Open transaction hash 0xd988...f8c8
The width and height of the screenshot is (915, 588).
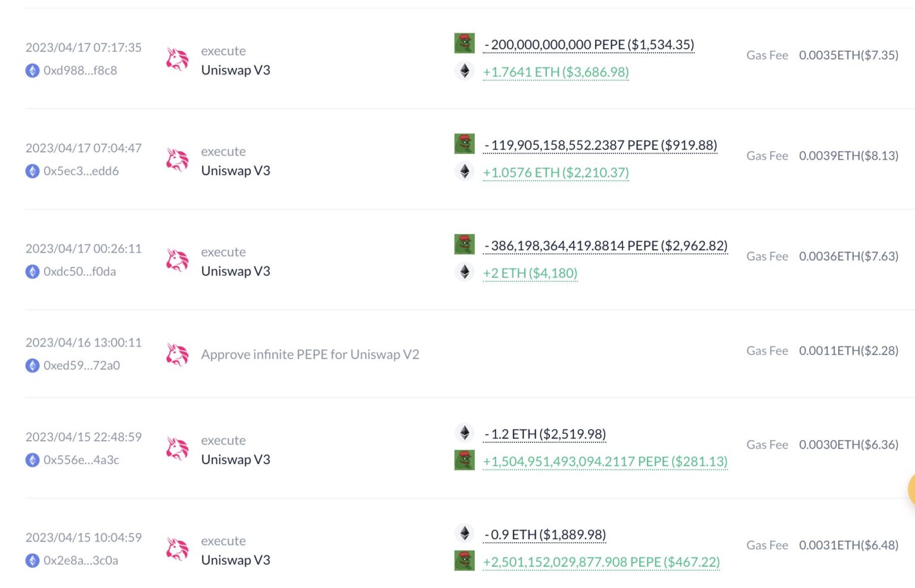coord(80,70)
